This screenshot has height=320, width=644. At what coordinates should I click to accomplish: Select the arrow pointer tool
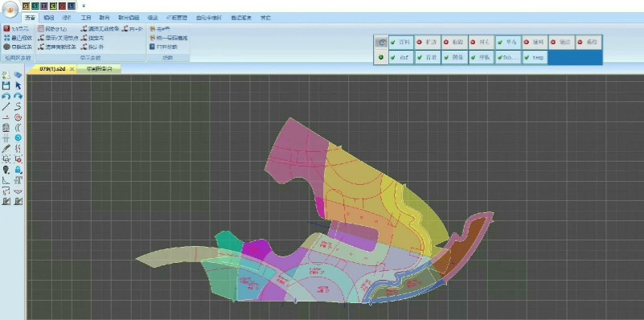pos(18,85)
